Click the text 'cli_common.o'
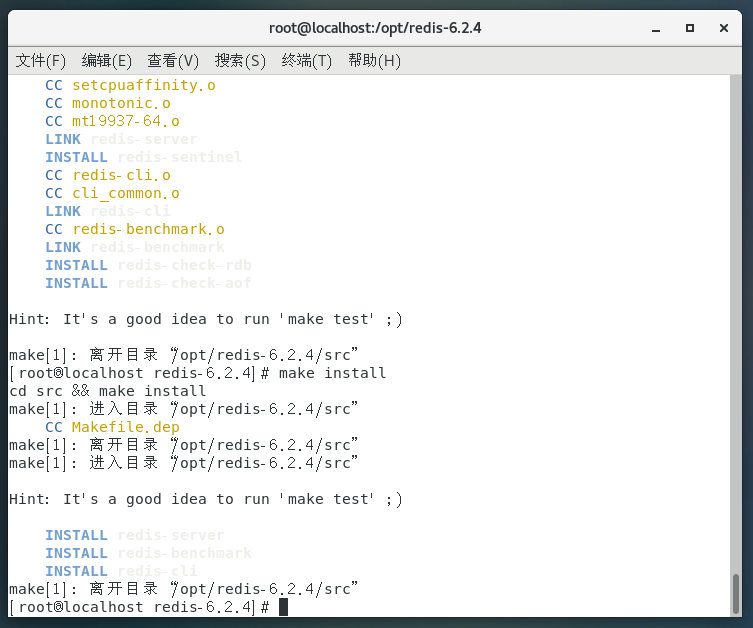 [126, 193]
